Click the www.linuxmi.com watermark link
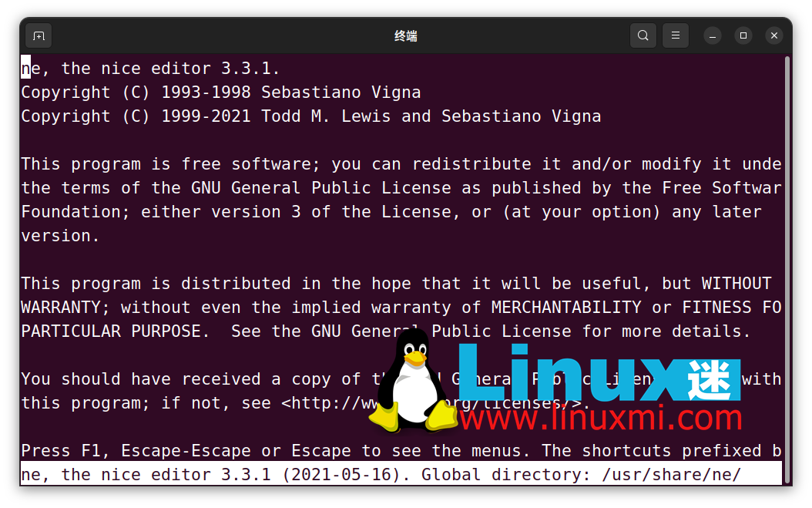 tap(601, 418)
